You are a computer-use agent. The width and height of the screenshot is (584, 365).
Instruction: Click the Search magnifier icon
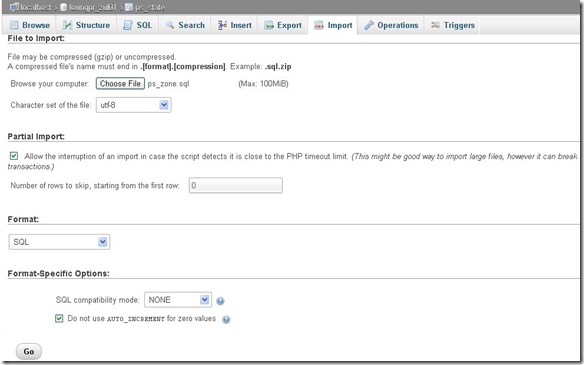(170, 25)
